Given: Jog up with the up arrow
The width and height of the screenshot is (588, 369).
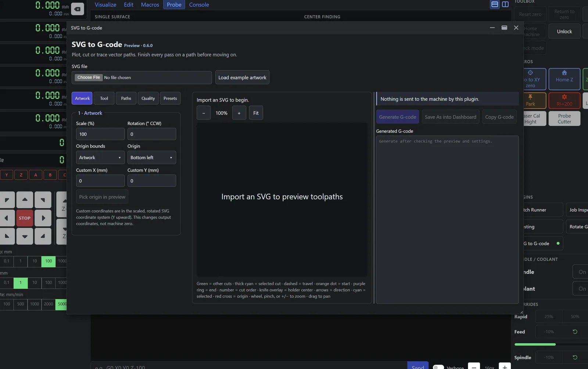Looking at the screenshot, I should 25,200.
